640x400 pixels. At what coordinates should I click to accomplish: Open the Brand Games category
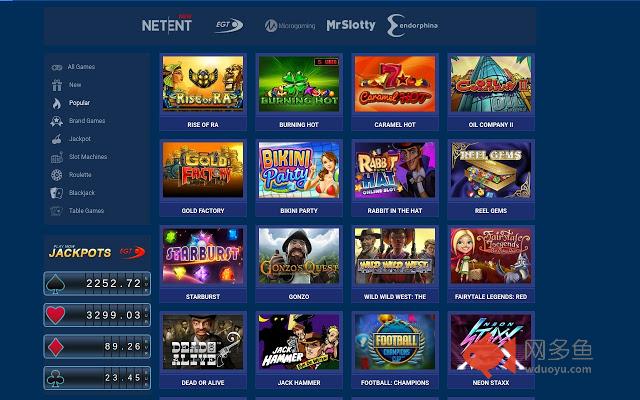pyautogui.click(x=87, y=120)
